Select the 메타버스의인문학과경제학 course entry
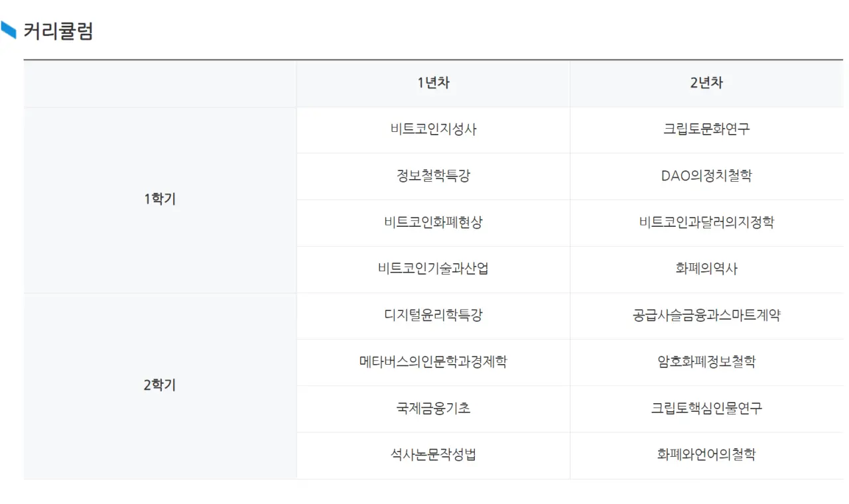The image size is (849, 504). [433, 361]
